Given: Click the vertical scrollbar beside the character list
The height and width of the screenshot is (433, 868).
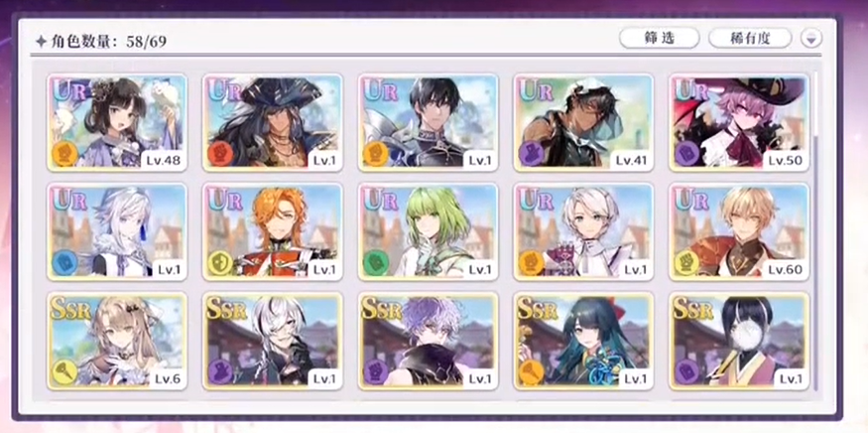Looking at the screenshot, I should [x=816, y=232].
